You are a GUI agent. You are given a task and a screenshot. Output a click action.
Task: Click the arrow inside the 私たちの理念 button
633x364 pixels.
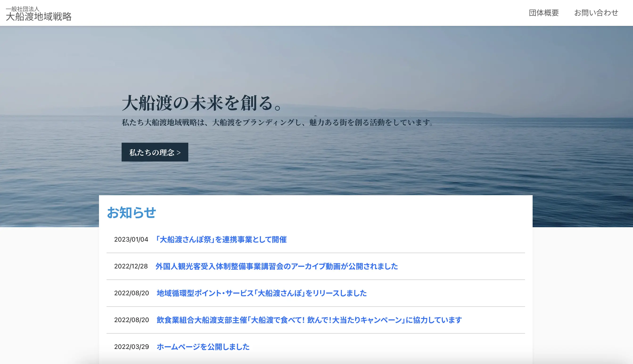[x=179, y=153]
